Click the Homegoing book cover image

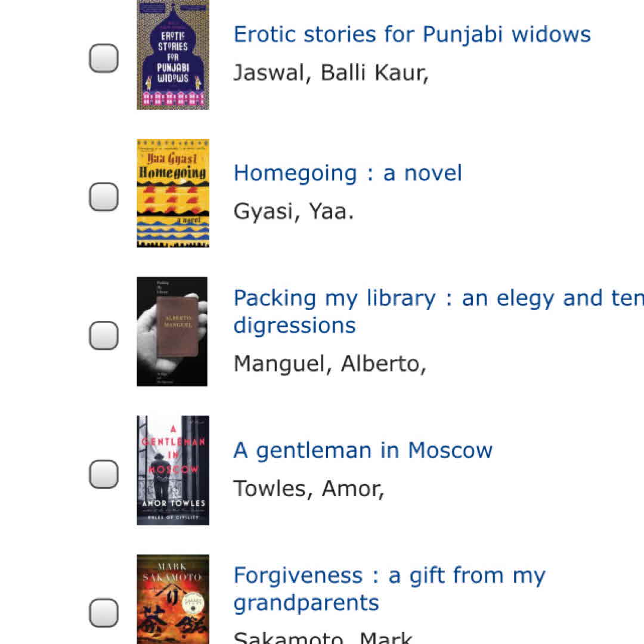173,193
